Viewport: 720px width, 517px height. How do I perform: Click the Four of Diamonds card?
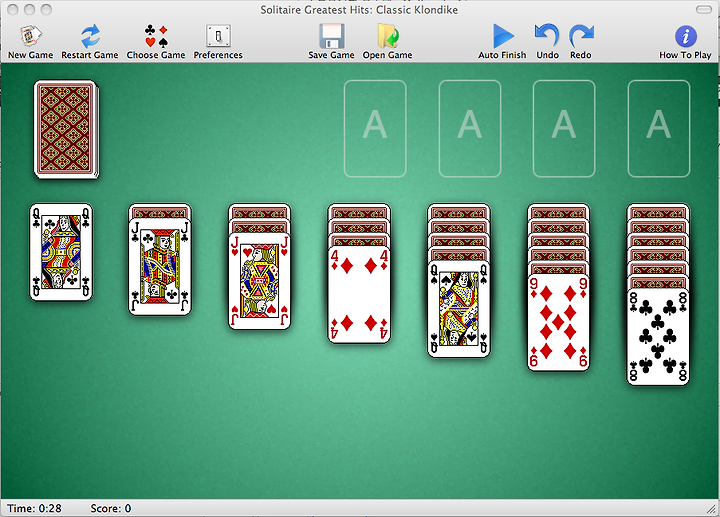click(359, 295)
